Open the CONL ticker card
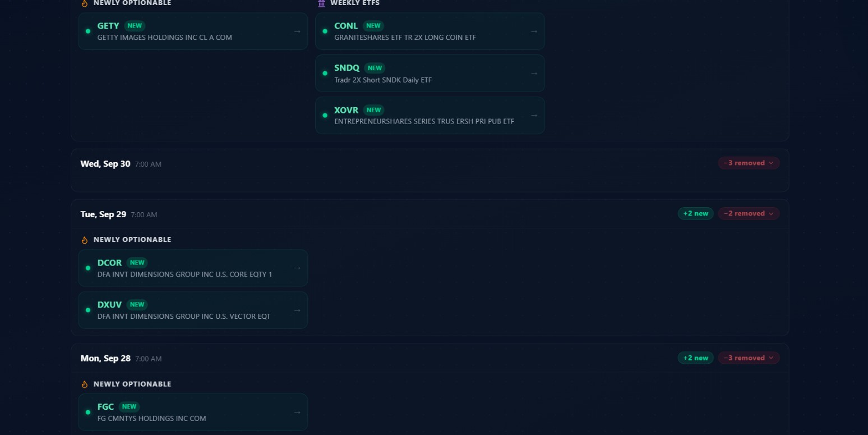868x435 pixels. point(430,31)
